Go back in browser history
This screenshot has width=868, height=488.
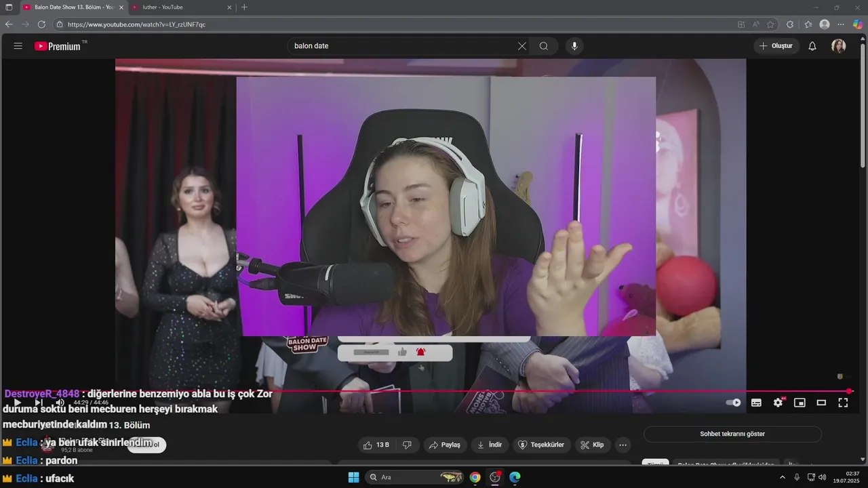tap(9, 24)
